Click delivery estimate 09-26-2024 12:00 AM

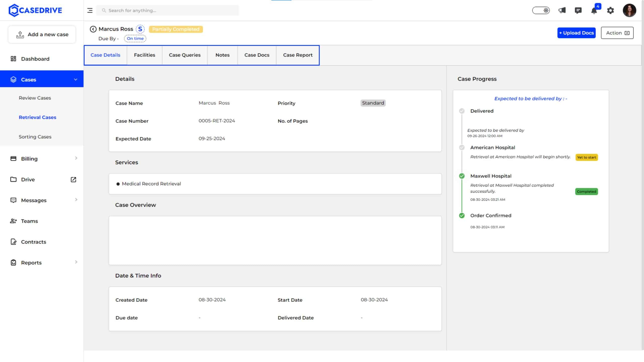[485, 136]
